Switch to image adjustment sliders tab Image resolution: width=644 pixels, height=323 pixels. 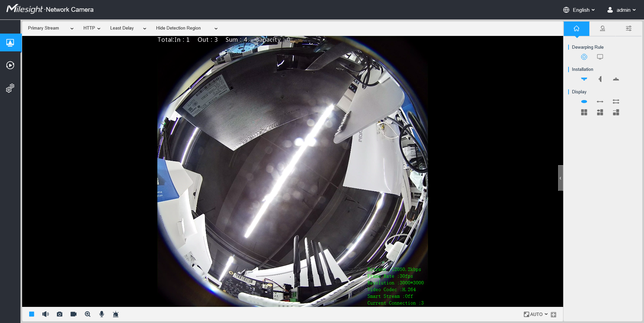pyautogui.click(x=629, y=29)
